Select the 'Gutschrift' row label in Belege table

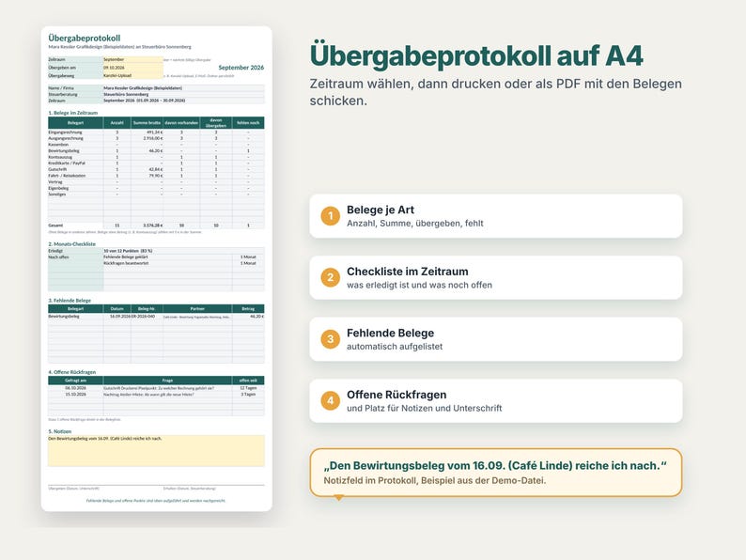coord(57,169)
